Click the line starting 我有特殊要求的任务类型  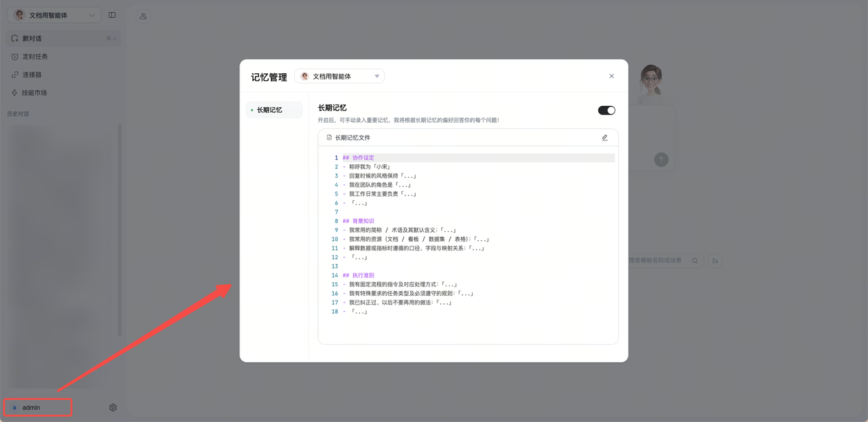pos(408,294)
